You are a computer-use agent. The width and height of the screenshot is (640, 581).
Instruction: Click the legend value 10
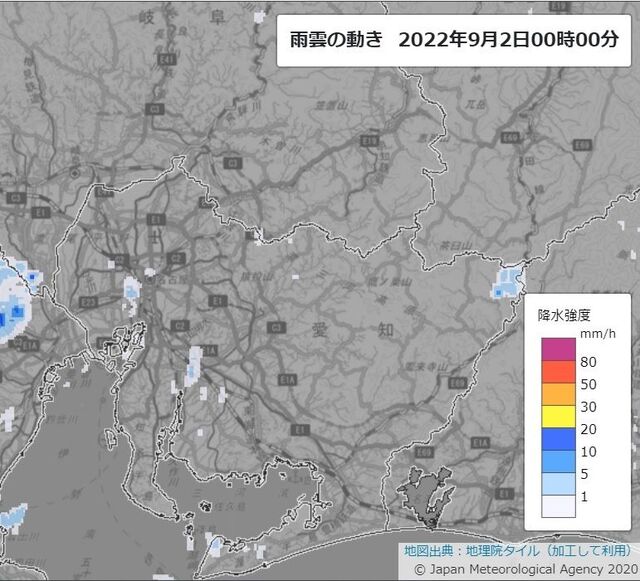pos(588,452)
